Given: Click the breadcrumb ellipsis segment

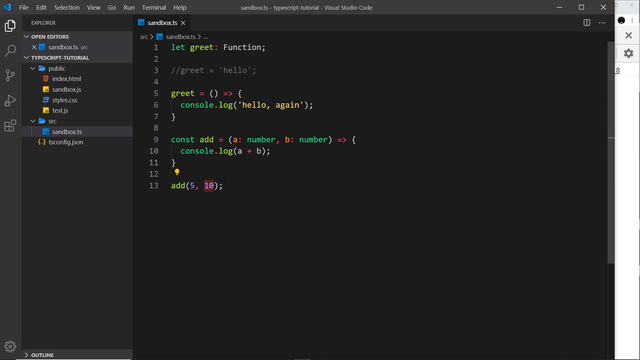Looking at the screenshot, I should click(205, 37).
